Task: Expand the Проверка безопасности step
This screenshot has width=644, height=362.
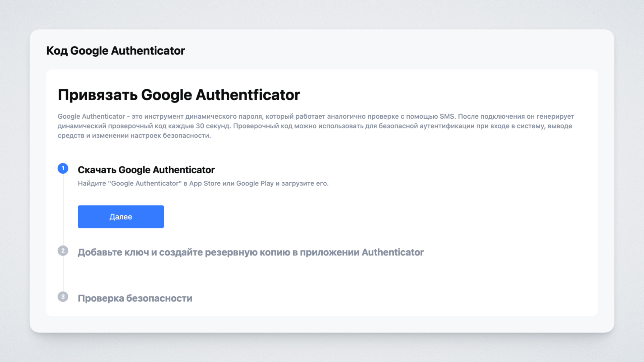Action: [x=135, y=298]
